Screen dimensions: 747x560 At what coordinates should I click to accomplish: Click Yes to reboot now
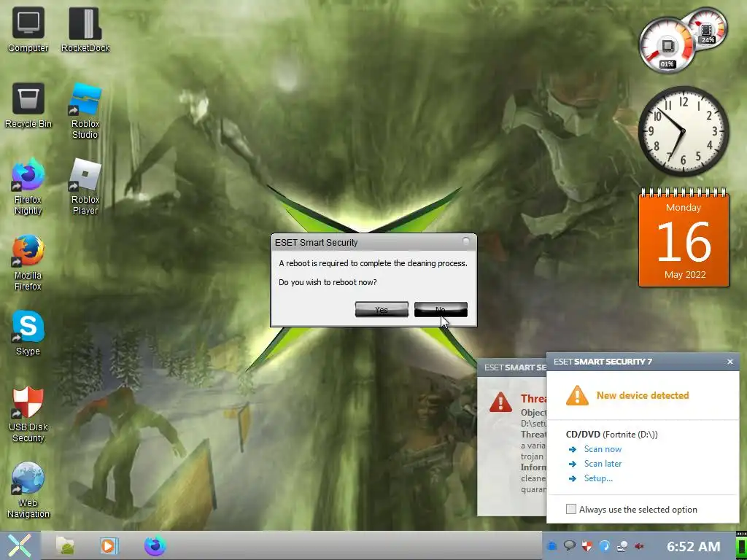pos(382,309)
